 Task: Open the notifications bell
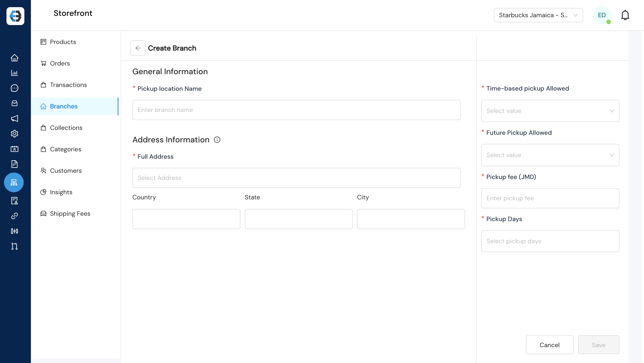click(x=625, y=15)
